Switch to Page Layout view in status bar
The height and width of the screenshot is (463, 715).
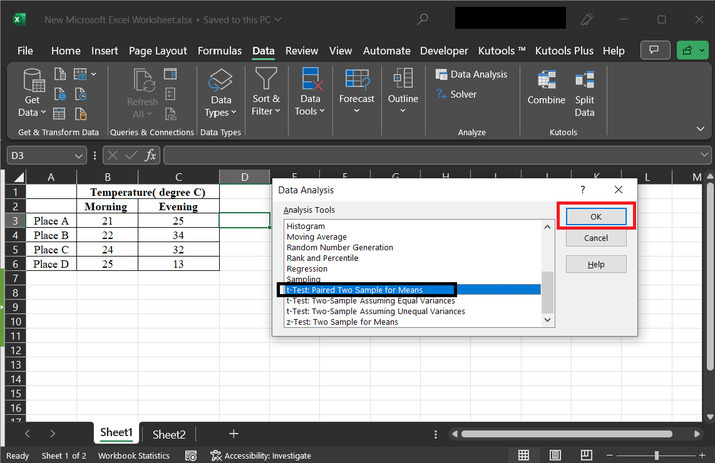[557, 455]
